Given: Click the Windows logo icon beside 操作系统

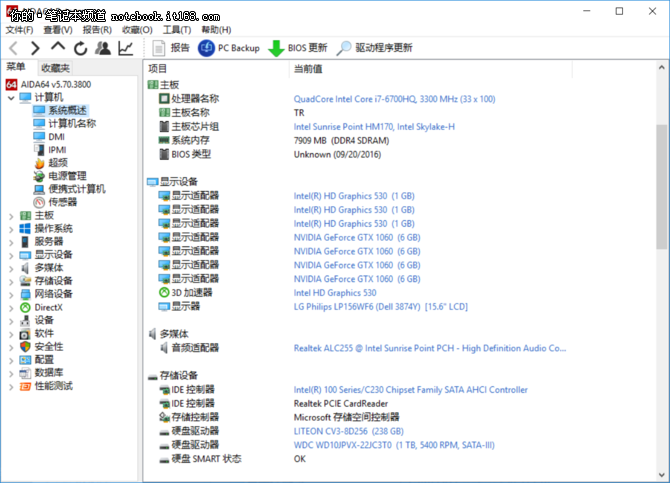Looking at the screenshot, I should tap(25, 229).
